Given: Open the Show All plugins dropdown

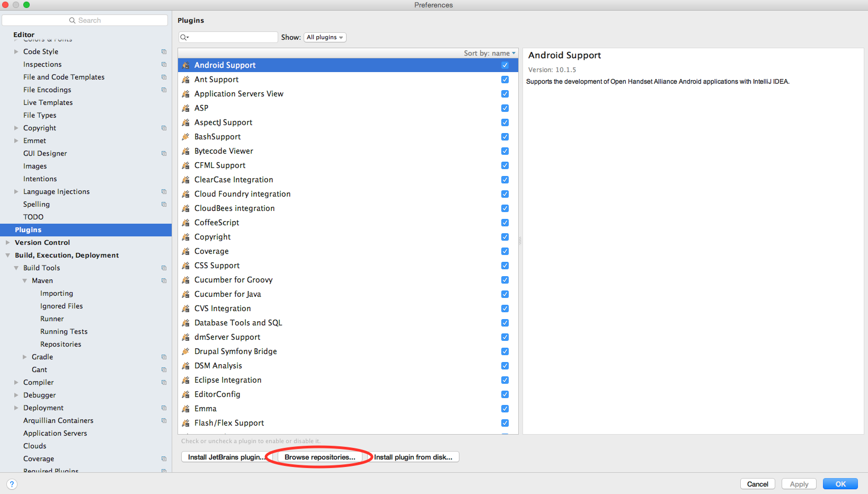Looking at the screenshot, I should 325,37.
